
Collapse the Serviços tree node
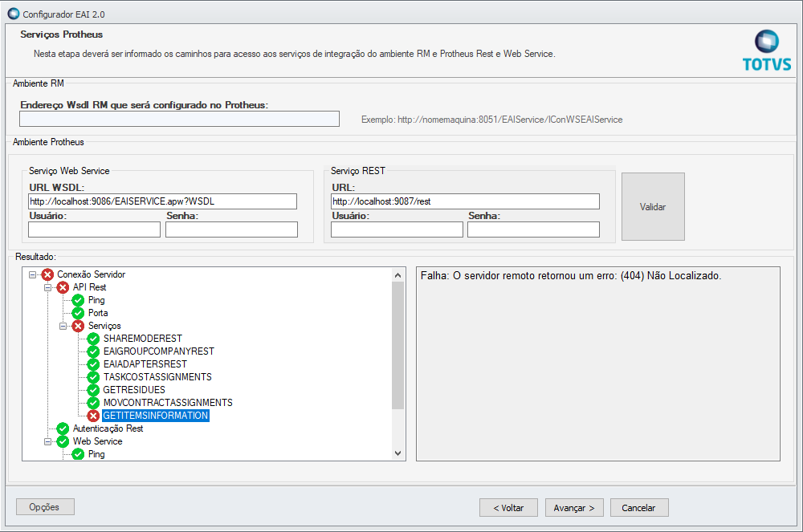pyautogui.click(x=63, y=326)
